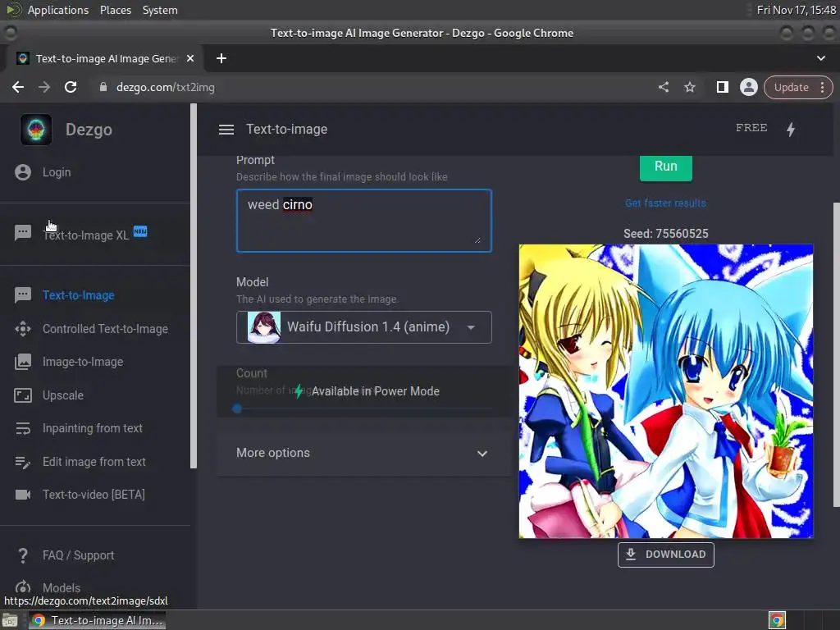
Task: Click the Inpainting from text label
Action: pos(93,428)
